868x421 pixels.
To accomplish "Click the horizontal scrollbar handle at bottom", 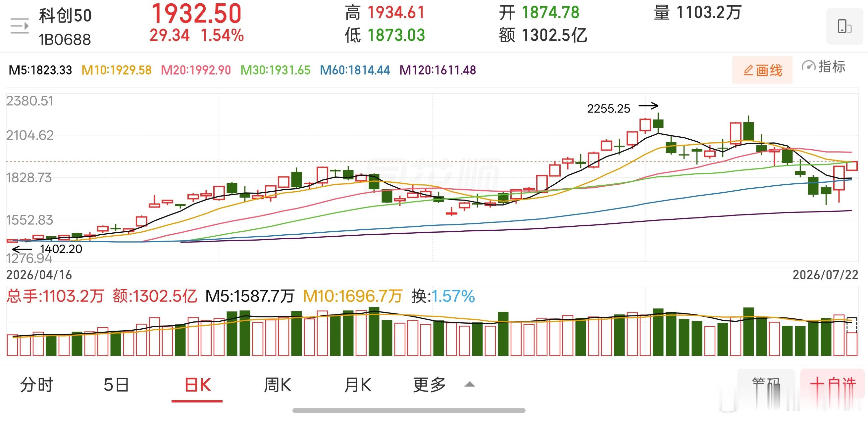I will tap(409, 410).
